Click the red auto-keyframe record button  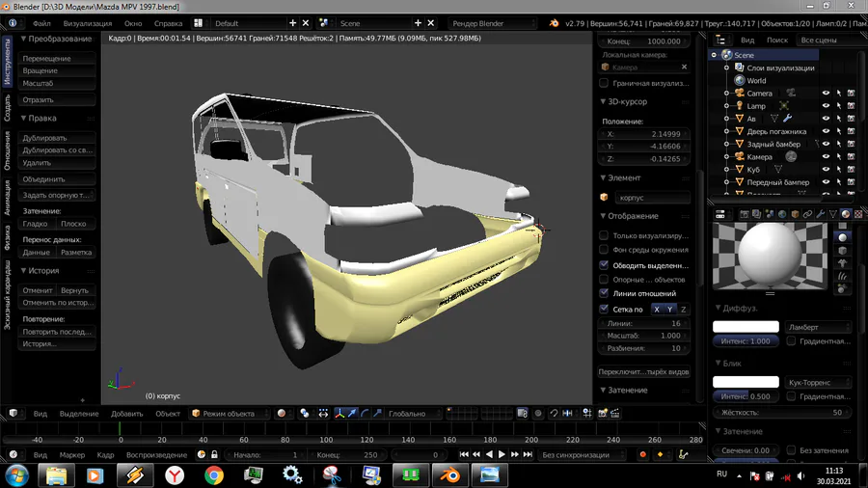(642, 455)
